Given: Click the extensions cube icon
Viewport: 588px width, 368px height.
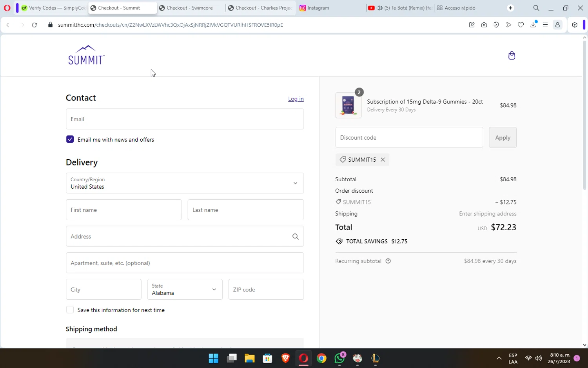Looking at the screenshot, I should 575,25.
